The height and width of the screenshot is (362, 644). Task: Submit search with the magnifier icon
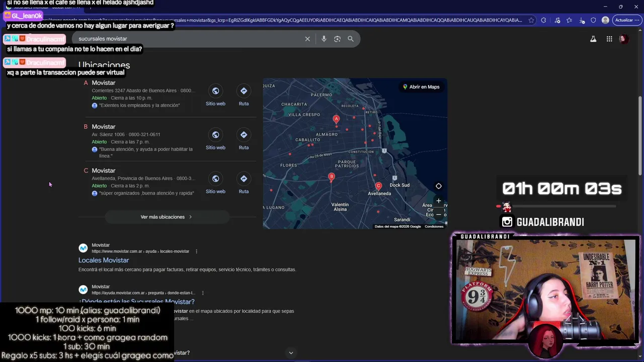point(351,39)
